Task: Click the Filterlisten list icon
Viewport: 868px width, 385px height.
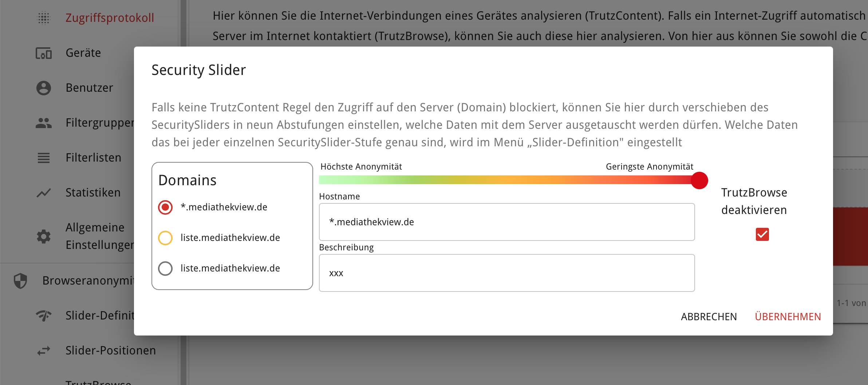Action: tap(44, 158)
